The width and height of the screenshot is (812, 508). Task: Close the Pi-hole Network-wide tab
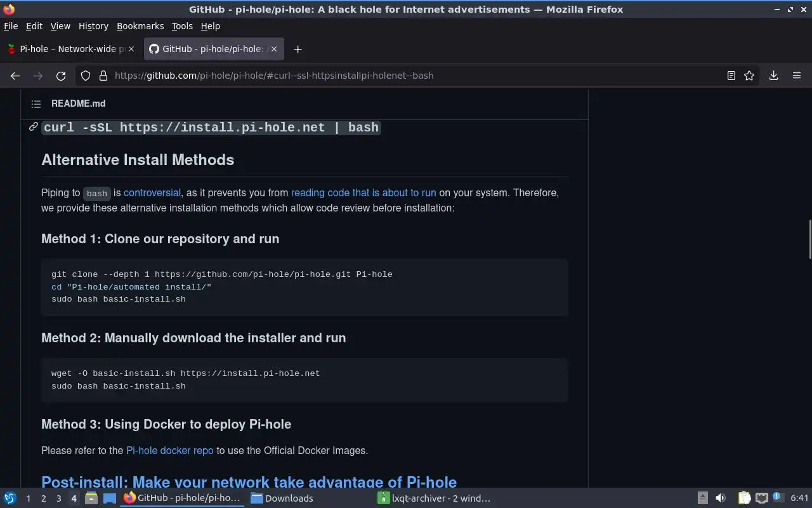tap(131, 49)
